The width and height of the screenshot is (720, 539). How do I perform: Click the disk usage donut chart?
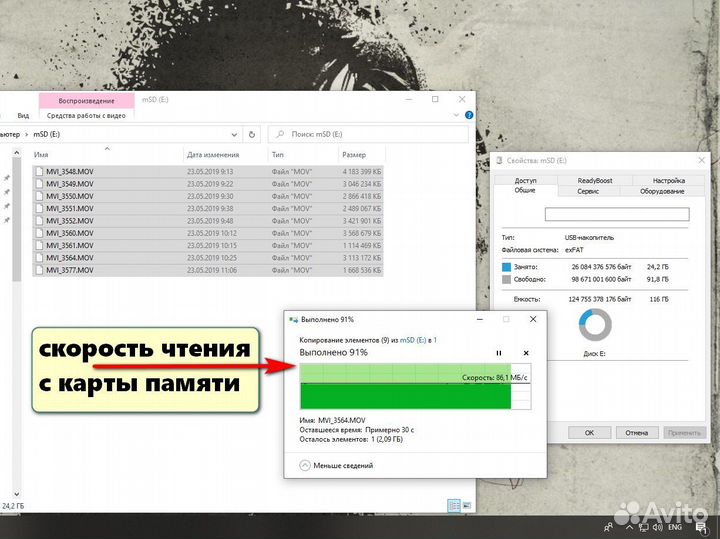point(595,325)
